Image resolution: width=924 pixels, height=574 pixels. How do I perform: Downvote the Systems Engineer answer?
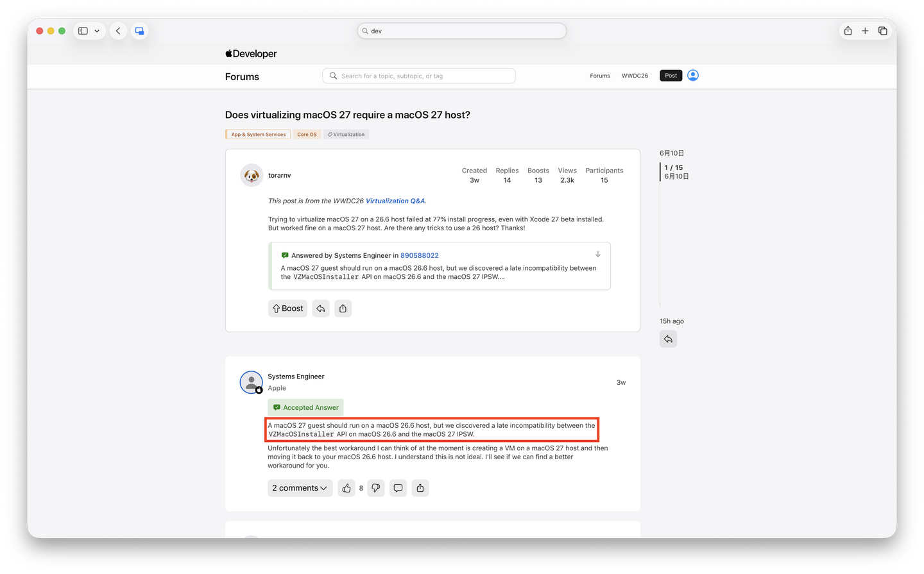(x=376, y=488)
